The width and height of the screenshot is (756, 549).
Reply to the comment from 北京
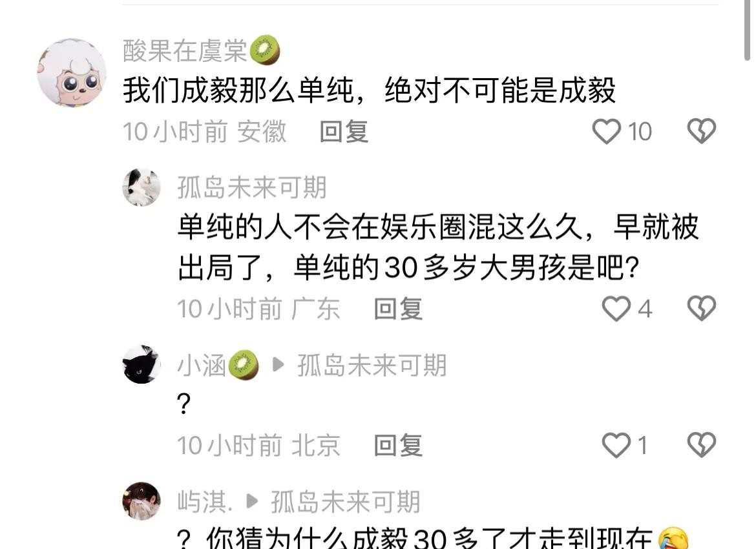click(x=398, y=446)
